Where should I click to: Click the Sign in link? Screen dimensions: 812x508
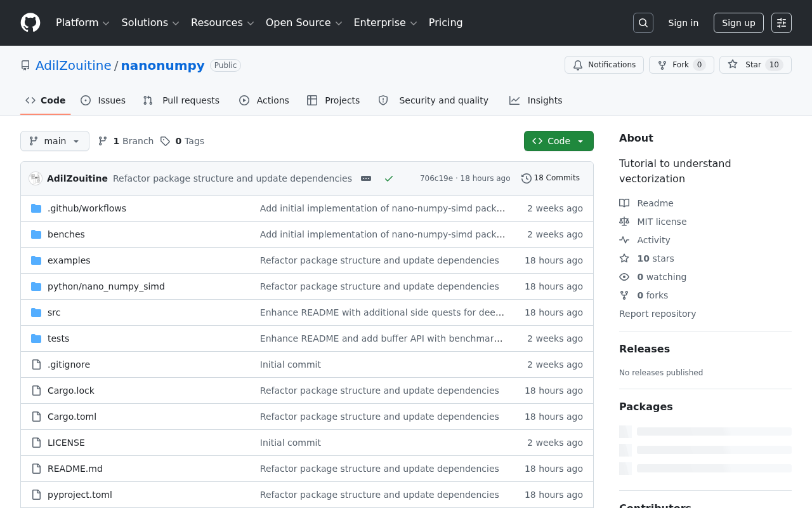tap(683, 23)
